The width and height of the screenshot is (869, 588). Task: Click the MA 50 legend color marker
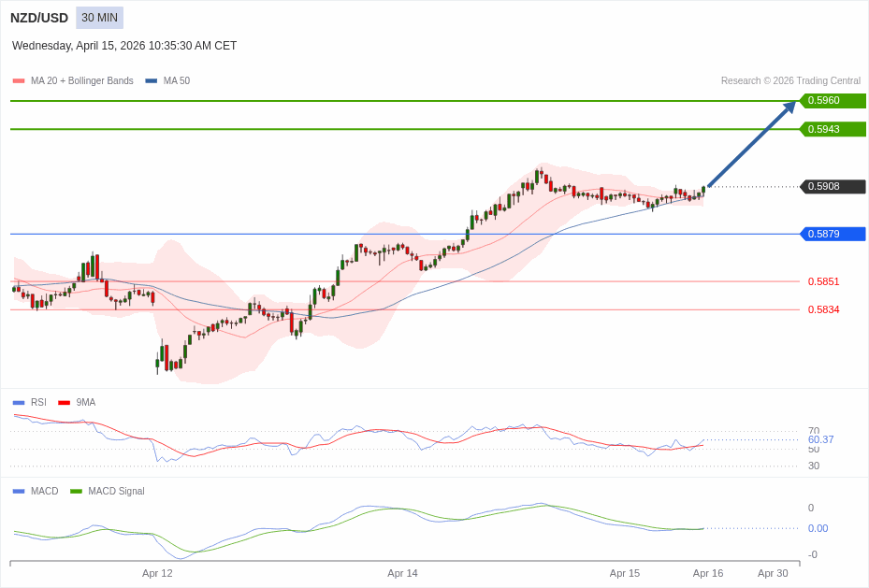coord(151,81)
